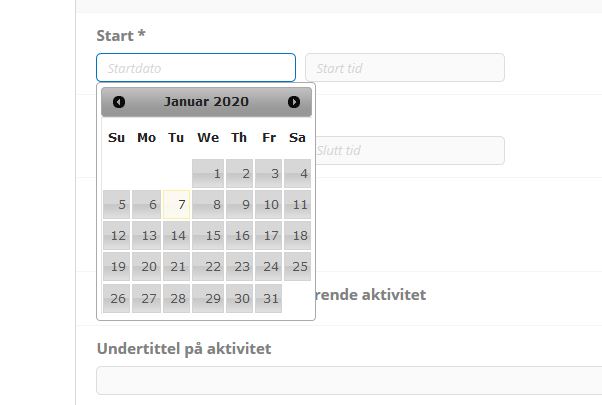Choose January 20 in the datepicker
Viewport: 602px width, 405px height.
click(x=147, y=267)
